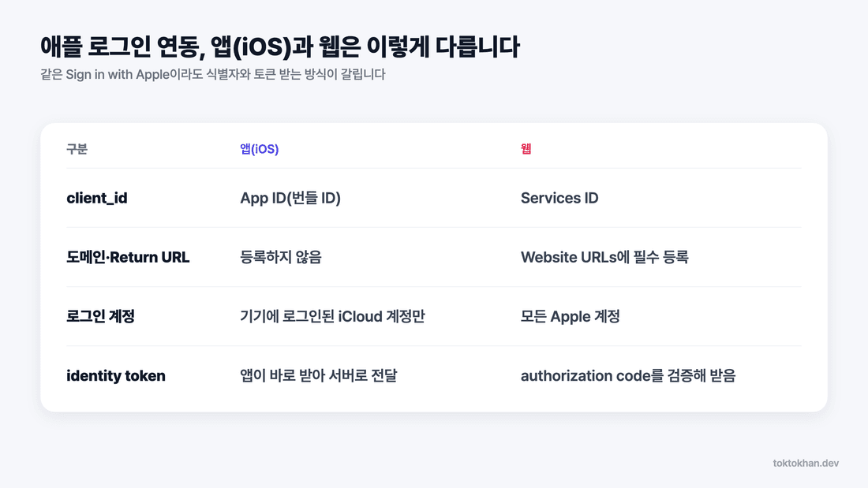Select the 도메인·Return URL row label
Viewport: 868px width, 488px height.
(x=128, y=257)
